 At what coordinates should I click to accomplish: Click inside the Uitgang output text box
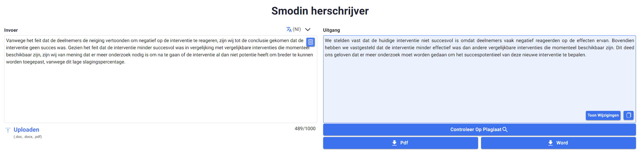479,79
